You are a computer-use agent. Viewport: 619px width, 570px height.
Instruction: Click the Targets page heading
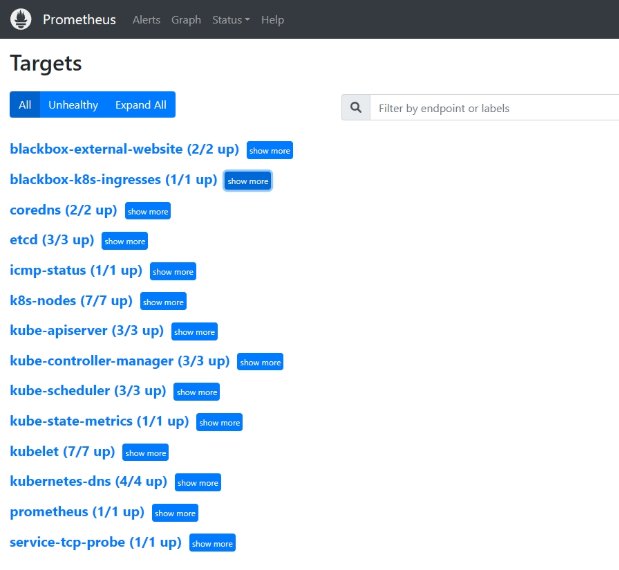[46, 64]
